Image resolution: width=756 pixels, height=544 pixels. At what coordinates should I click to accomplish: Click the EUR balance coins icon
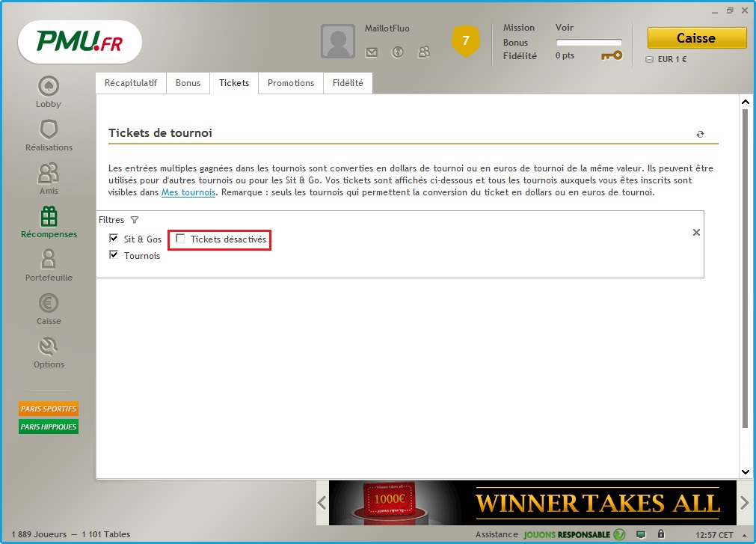(650, 59)
